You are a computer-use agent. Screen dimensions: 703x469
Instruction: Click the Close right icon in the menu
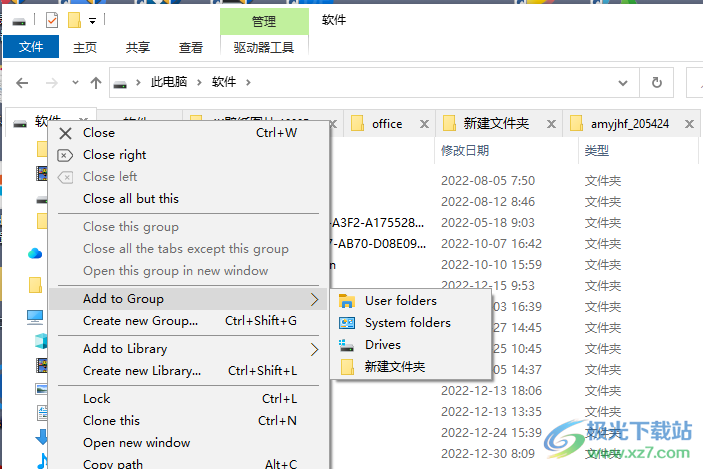pos(65,155)
